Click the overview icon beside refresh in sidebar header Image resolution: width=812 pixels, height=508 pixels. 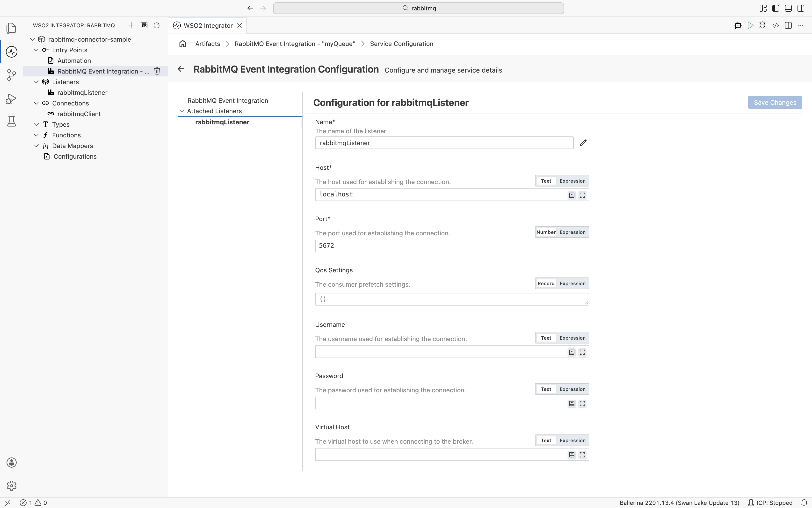click(144, 25)
